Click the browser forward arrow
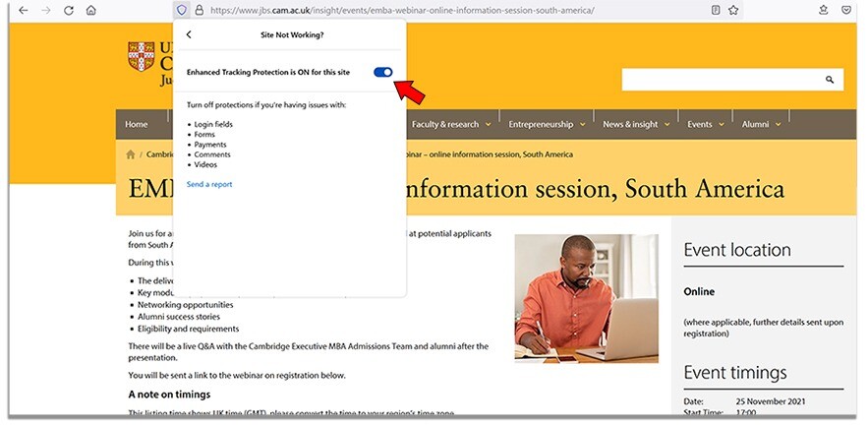This screenshot has height=425, width=868. [46, 10]
